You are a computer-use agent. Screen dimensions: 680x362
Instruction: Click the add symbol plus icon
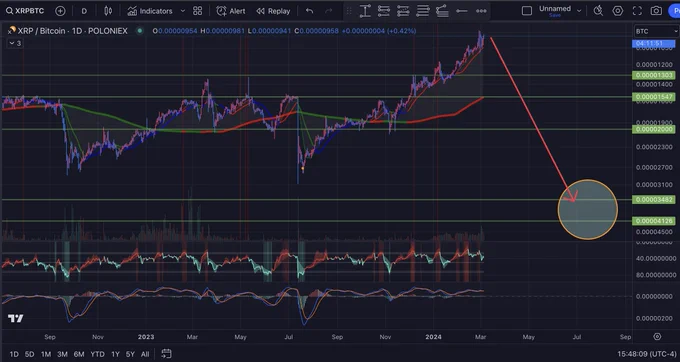point(60,11)
